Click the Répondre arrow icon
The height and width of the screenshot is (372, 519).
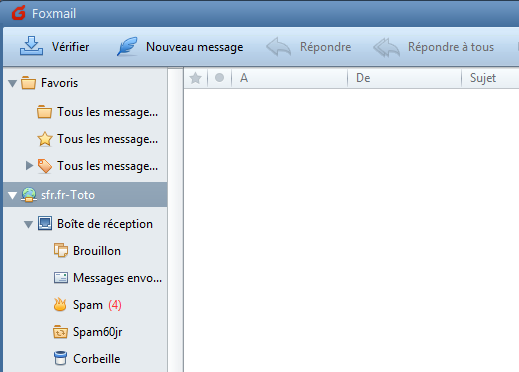[x=279, y=47]
